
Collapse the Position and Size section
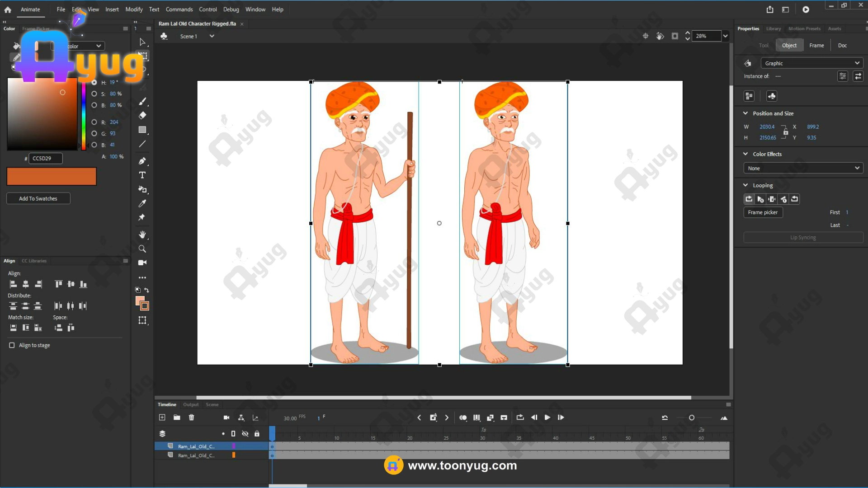745,113
